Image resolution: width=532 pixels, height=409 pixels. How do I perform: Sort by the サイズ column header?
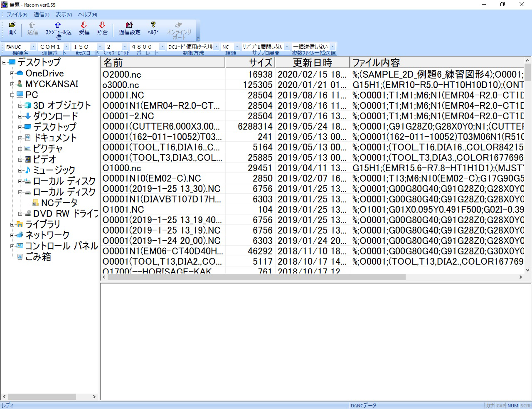click(250, 62)
